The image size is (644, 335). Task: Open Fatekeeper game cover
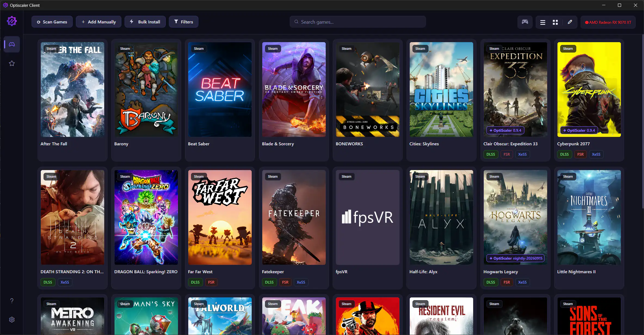click(x=294, y=217)
